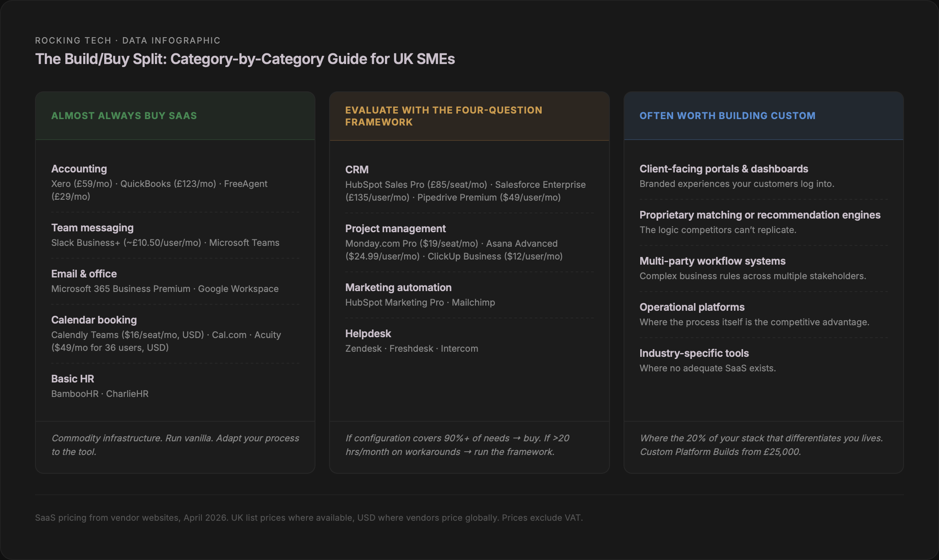Click the Multi-party workflow systems entry
The width and height of the screenshot is (939, 560).
pos(712,261)
